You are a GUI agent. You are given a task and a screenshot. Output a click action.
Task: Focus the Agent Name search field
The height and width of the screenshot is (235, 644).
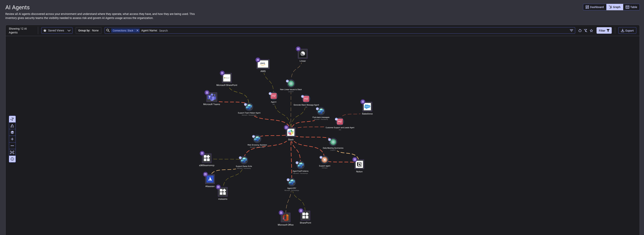click(363, 30)
